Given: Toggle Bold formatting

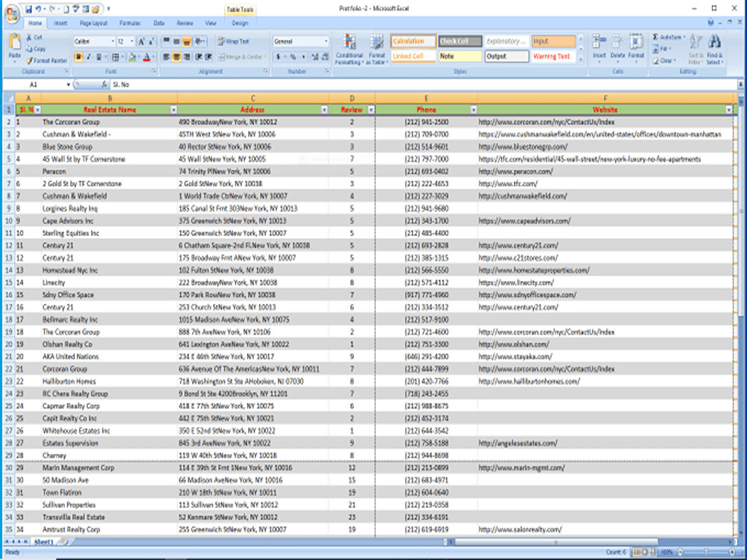Looking at the screenshot, I should pyautogui.click(x=78, y=57).
